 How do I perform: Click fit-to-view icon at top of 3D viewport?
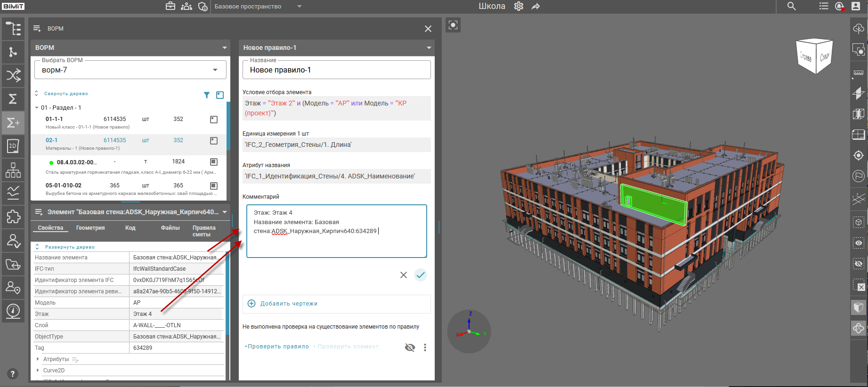click(x=453, y=25)
